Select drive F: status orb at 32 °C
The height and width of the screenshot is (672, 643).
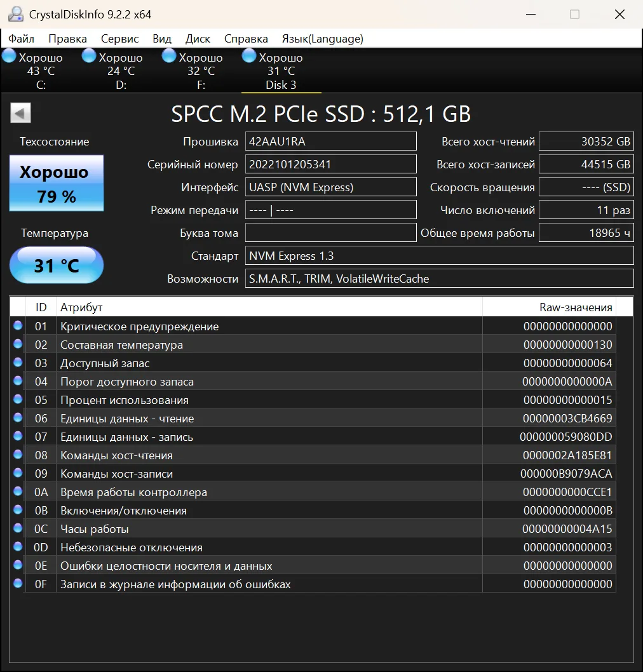pos(169,57)
